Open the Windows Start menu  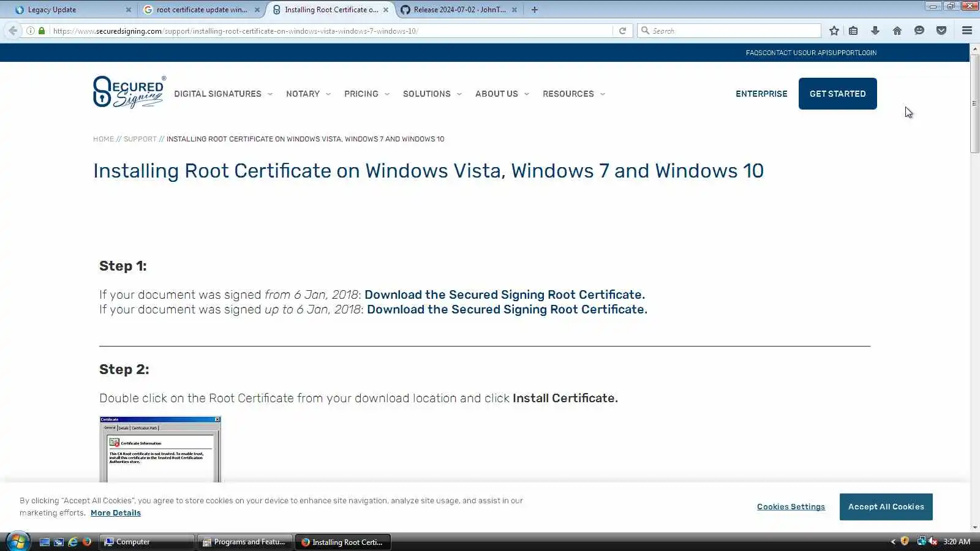tap(17, 541)
